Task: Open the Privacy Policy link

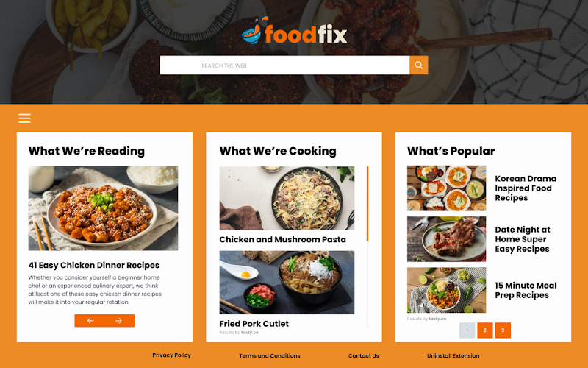Action: pyautogui.click(x=171, y=355)
